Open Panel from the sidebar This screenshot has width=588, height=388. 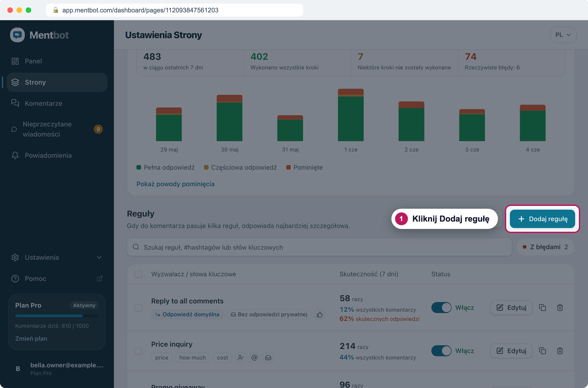(57, 61)
